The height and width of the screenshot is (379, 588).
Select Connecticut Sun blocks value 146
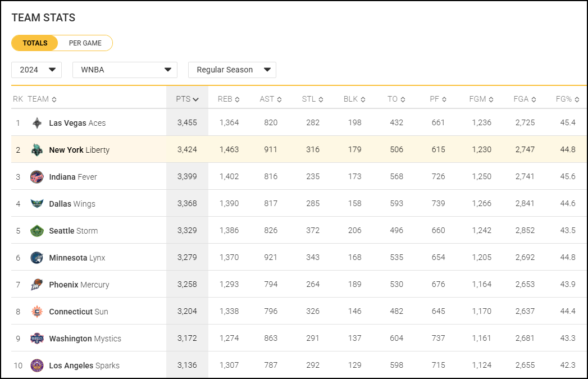[x=355, y=311]
